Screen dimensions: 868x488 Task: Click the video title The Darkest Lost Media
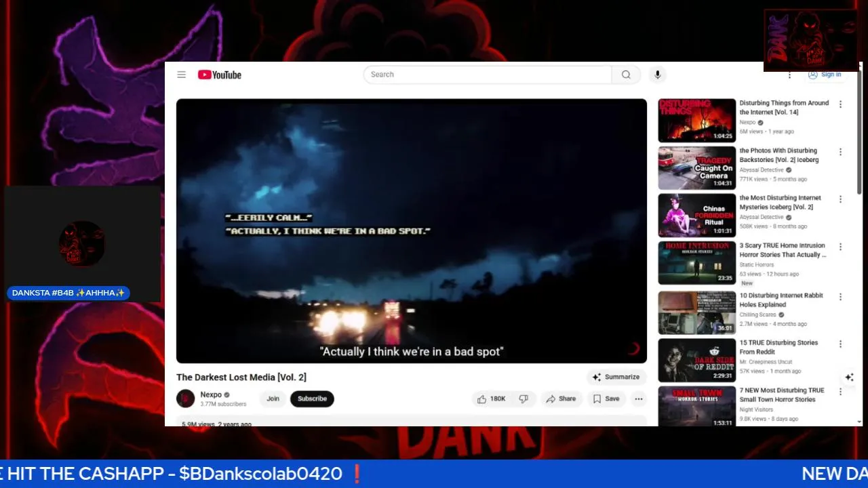(241, 377)
